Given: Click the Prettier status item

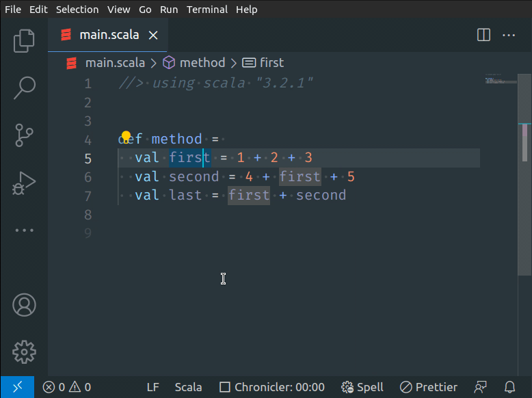Looking at the screenshot, I should (429, 387).
